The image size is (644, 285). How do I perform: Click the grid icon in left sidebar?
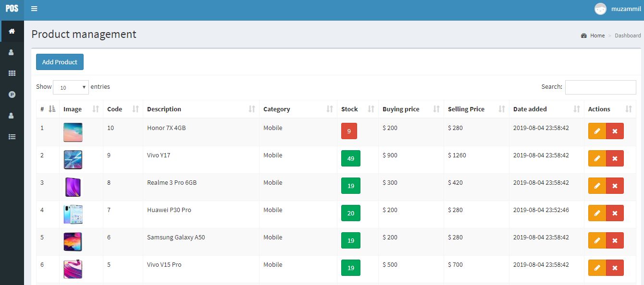(x=12, y=73)
